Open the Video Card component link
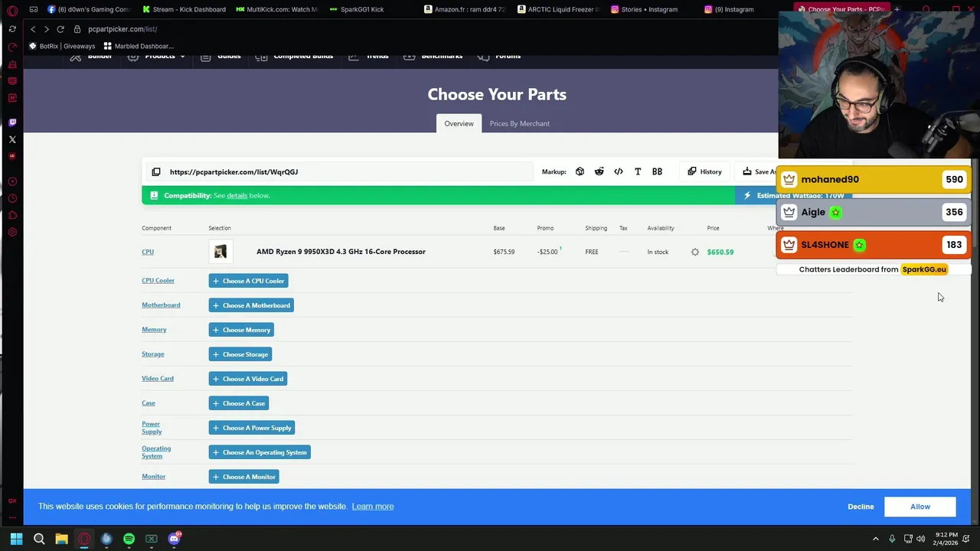 158,379
